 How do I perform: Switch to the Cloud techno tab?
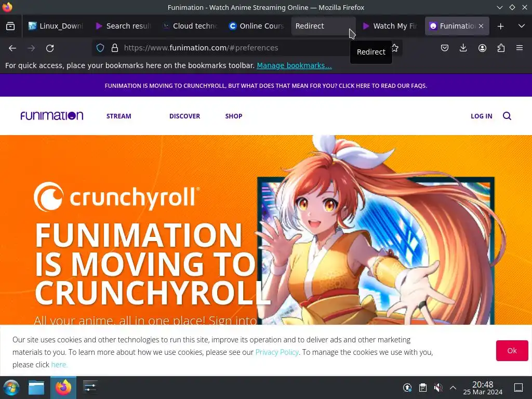190,26
